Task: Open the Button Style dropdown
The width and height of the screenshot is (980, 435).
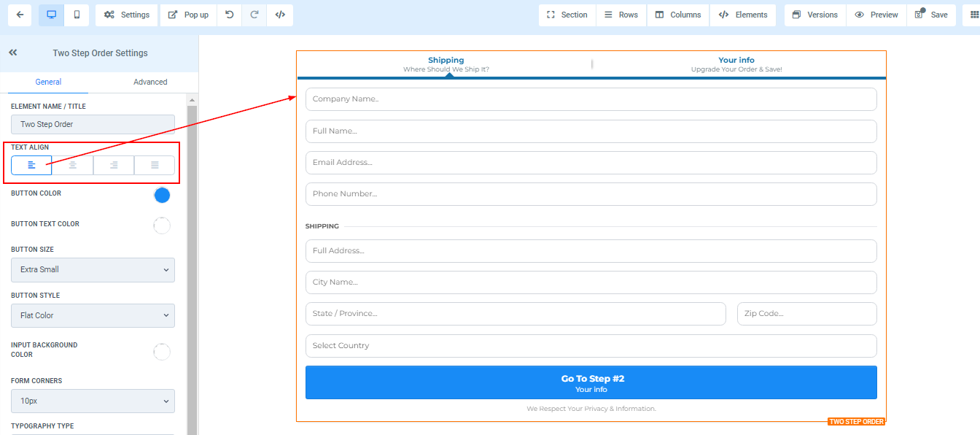Action: [93, 316]
